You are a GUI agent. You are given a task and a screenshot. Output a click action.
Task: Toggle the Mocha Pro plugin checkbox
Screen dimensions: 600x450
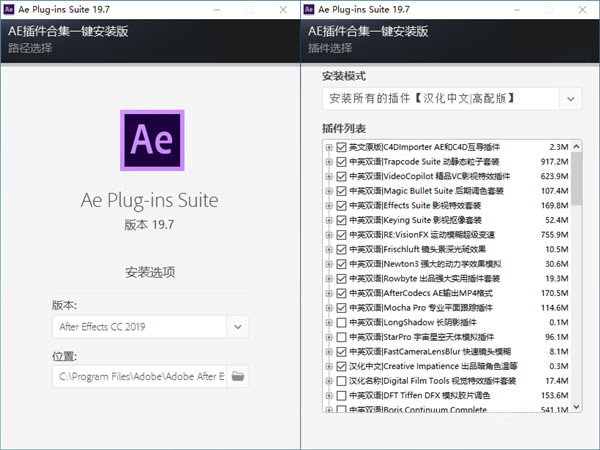342,308
